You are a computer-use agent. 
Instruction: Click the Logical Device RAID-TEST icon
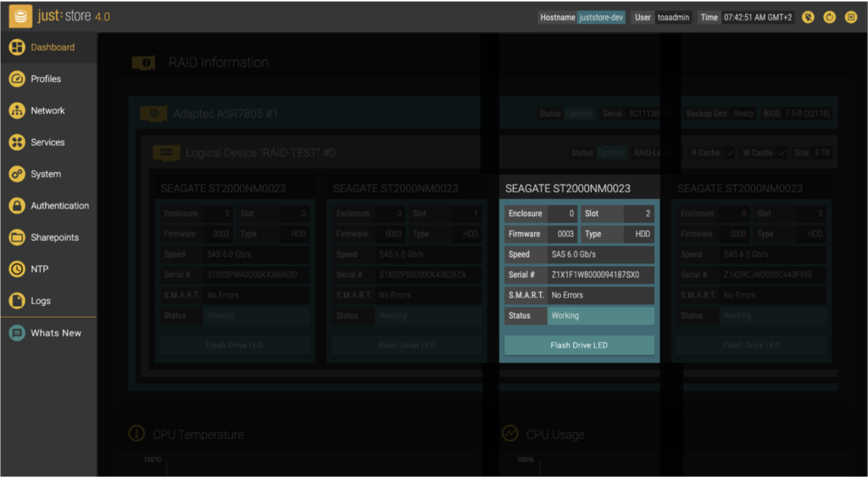point(167,153)
